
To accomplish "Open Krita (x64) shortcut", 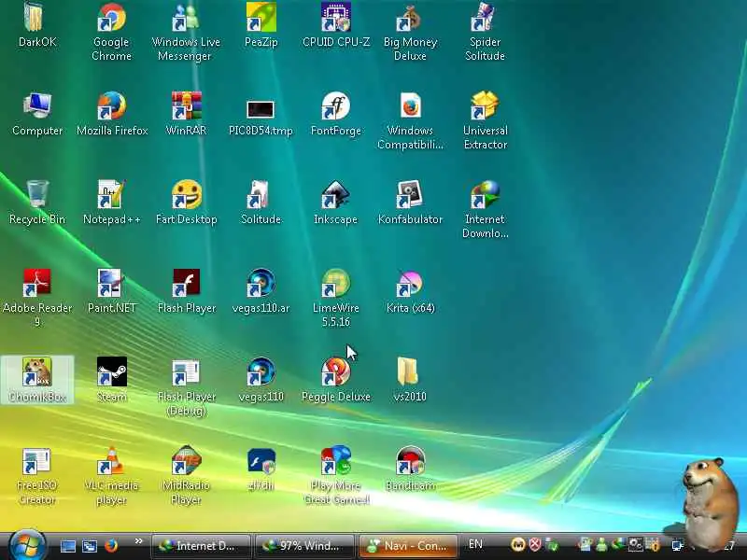I will pyautogui.click(x=410, y=283).
